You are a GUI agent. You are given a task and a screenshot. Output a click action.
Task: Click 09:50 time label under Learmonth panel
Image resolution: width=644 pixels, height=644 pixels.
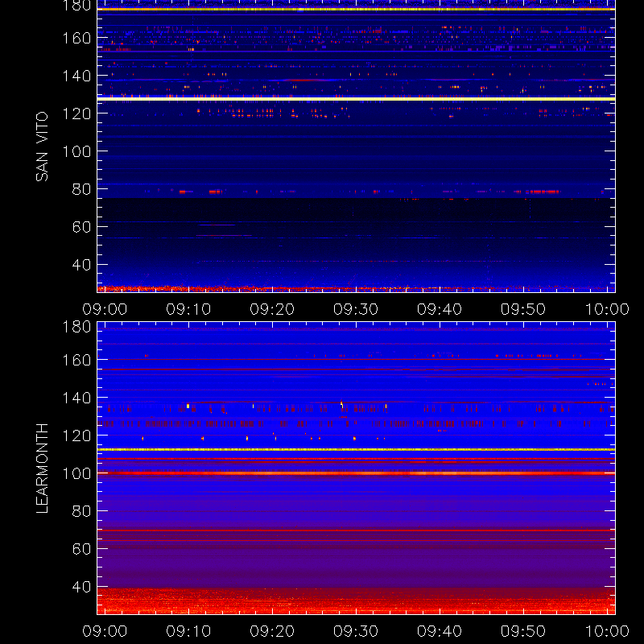pos(523,631)
